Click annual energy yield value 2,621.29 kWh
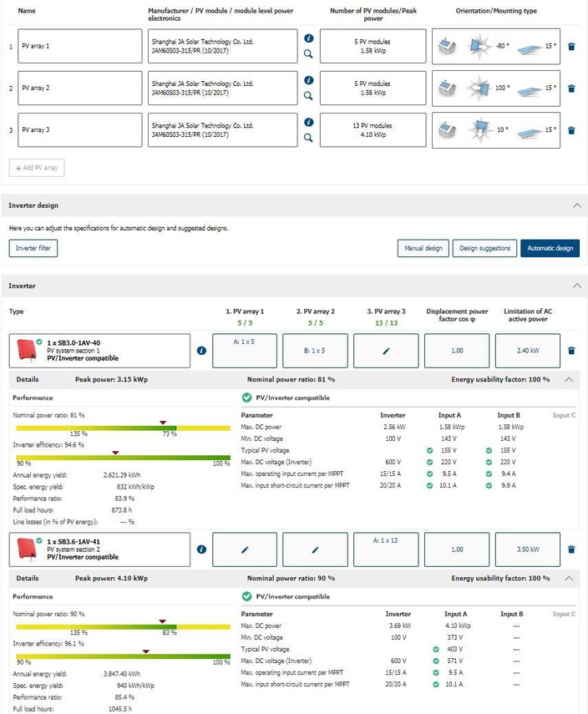Screen dimensions: 588x714 coord(122,475)
